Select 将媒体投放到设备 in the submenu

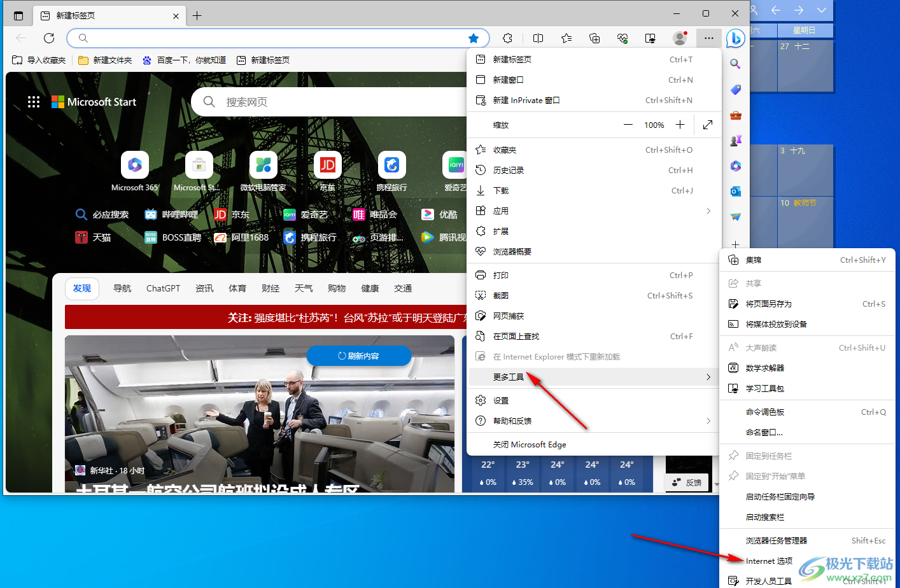click(807, 324)
